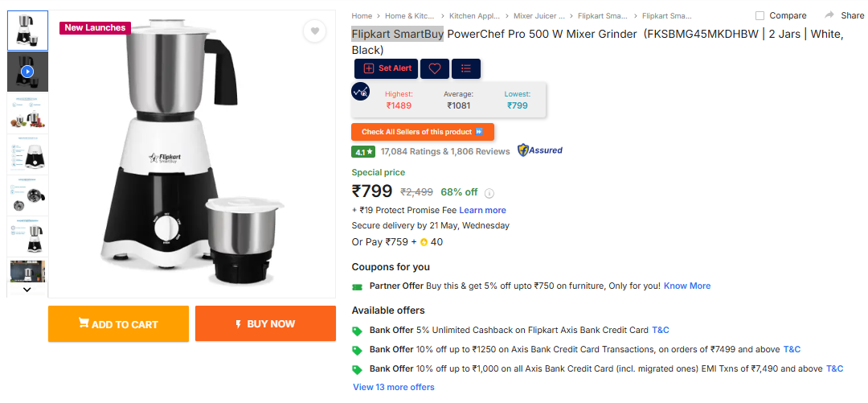Screen dimensions: 868x403
Task: Play the product video thumbnail
Action: click(27, 72)
